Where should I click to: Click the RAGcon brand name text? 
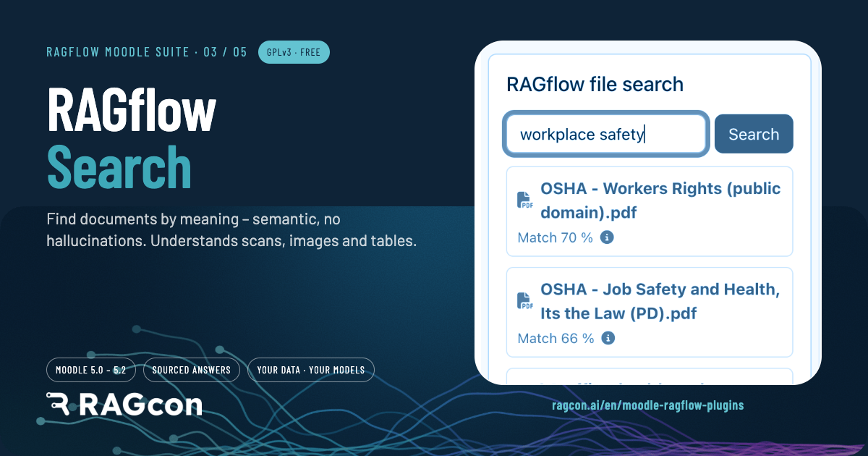coord(140,404)
